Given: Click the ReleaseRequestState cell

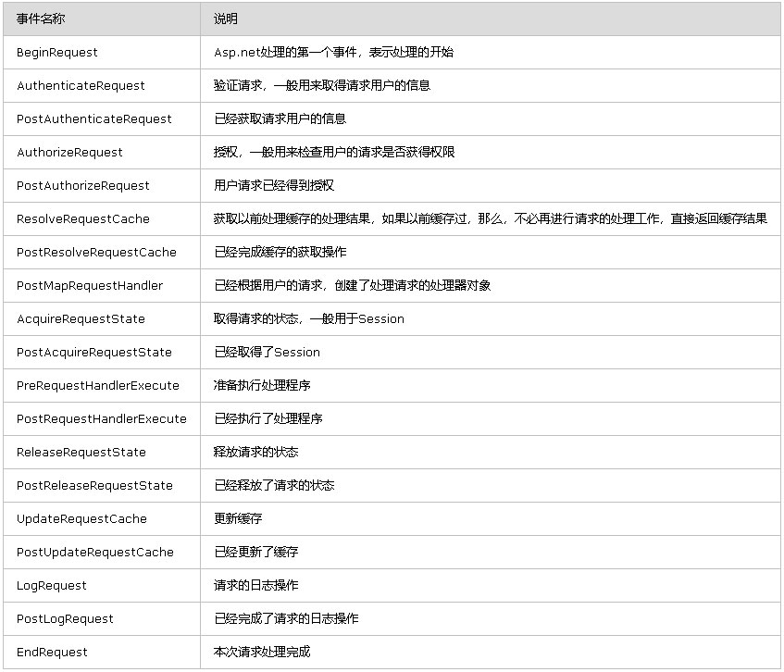Looking at the screenshot, I should [x=81, y=453].
